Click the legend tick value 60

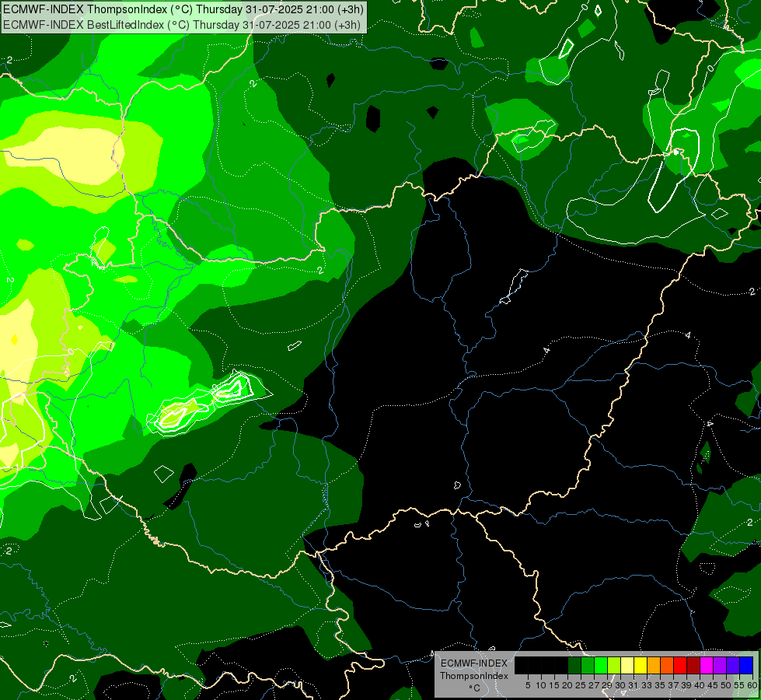(x=752, y=685)
